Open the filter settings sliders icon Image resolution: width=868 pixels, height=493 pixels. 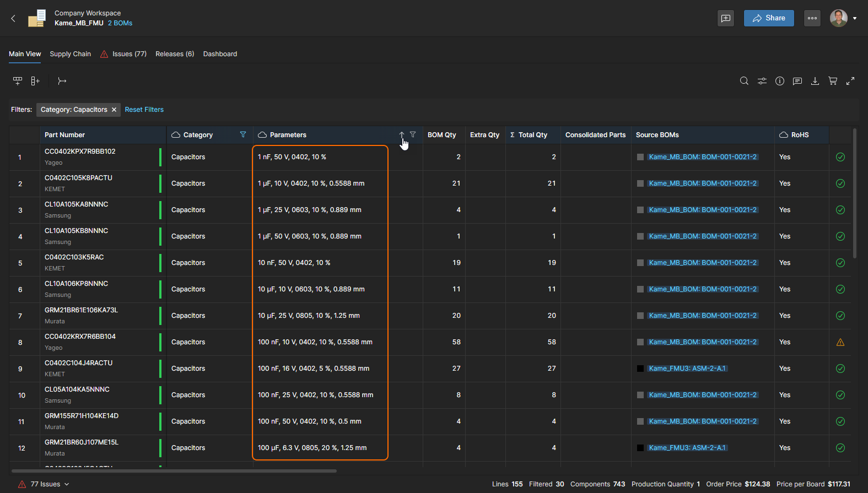(762, 81)
